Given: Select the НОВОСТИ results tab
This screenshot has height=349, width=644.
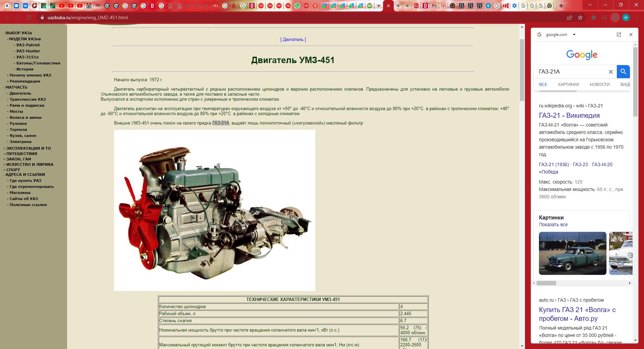Looking at the screenshot, I should click(600, 85).
